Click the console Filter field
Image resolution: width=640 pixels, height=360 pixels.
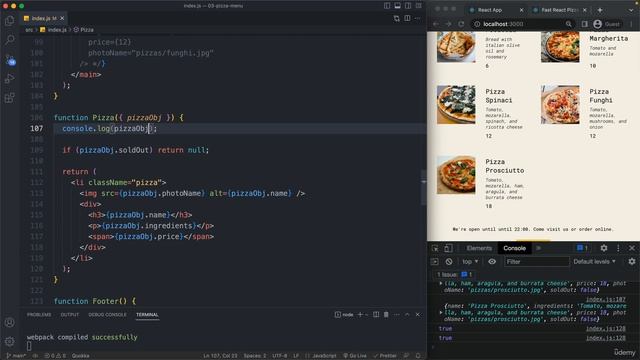click(x=536, y=262)
